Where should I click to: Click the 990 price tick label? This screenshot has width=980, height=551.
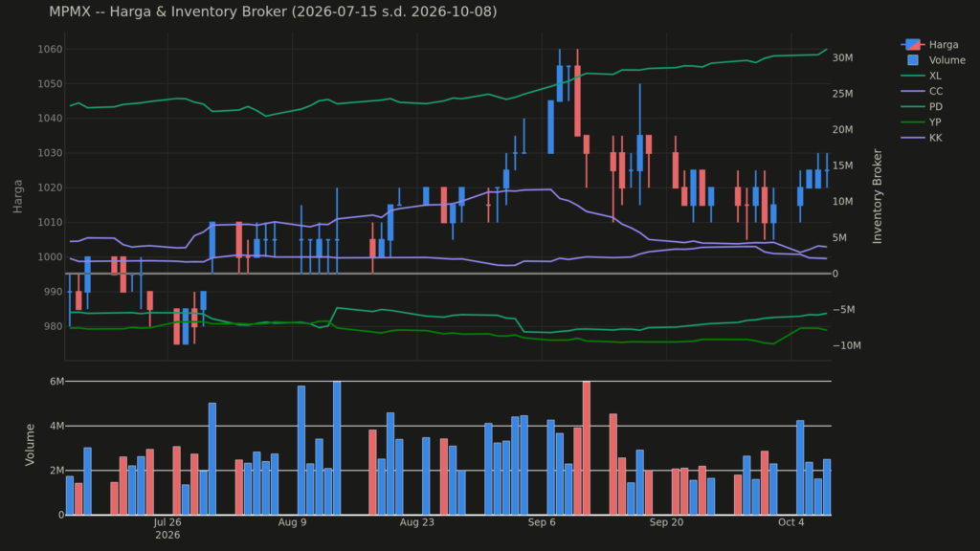[x=53, y=292]
